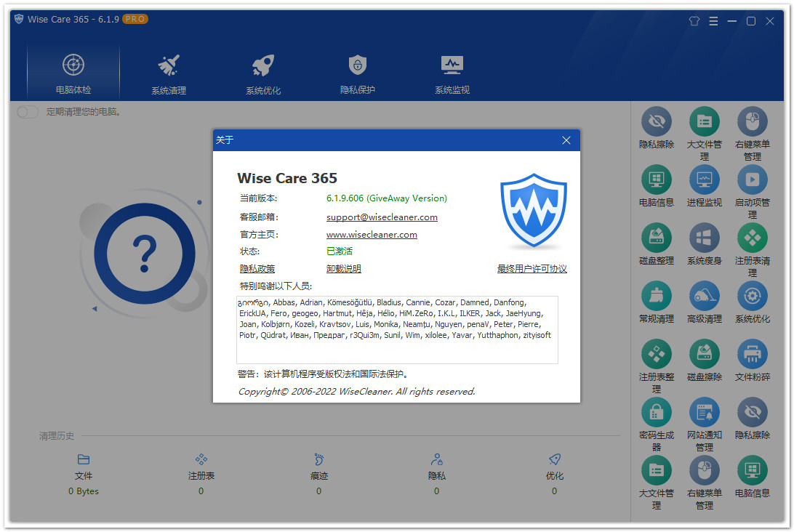Launch 磁盘整理 disk defrag tool

(657, 238)
